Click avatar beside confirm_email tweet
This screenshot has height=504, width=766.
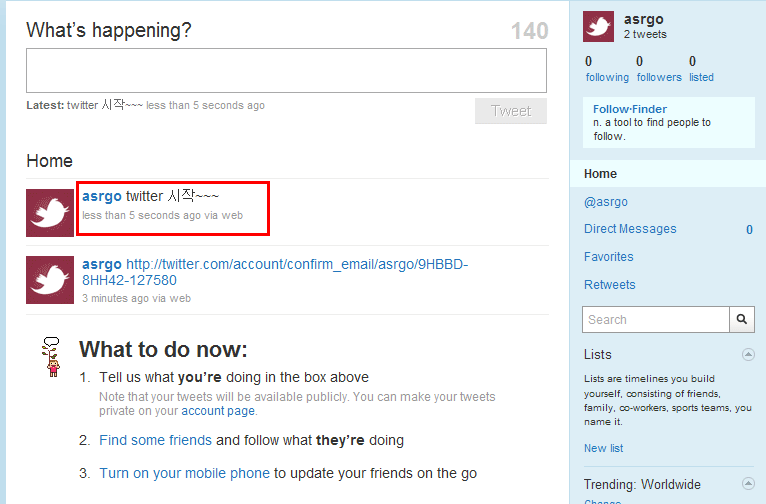click(x=50, y=280)
